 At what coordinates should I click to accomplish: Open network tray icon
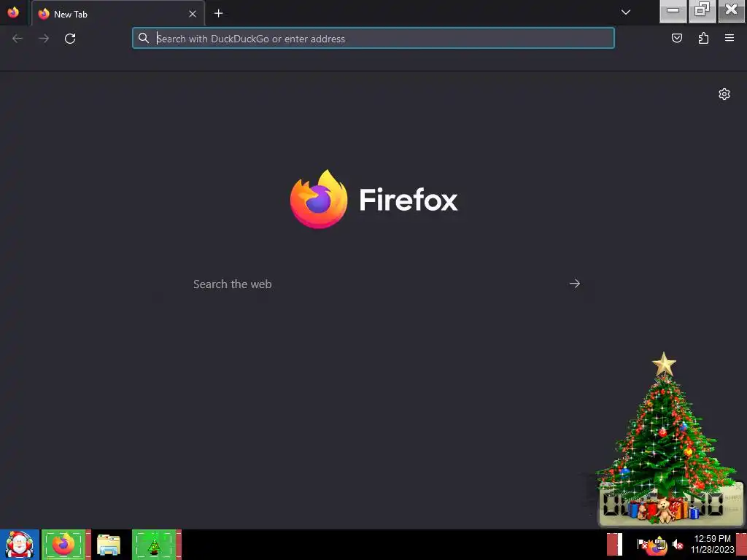[659, 544]
